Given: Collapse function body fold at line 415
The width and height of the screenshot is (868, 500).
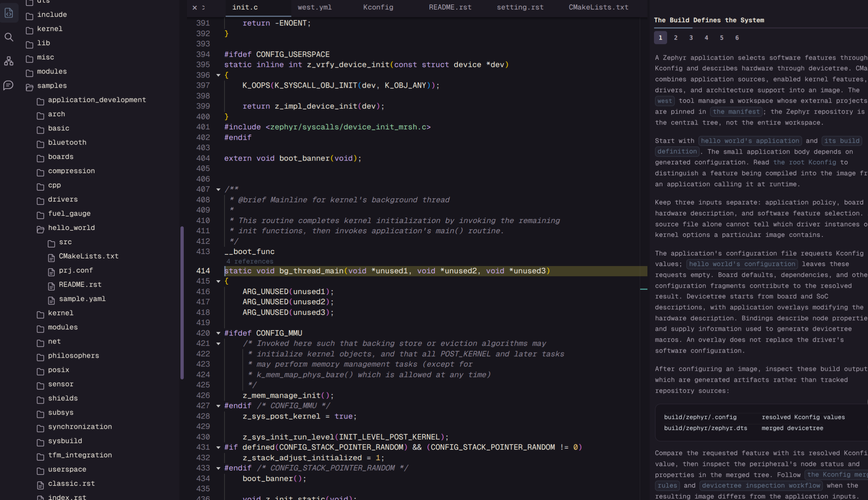Looking at the screenshot, I should (x=218, y=281).
